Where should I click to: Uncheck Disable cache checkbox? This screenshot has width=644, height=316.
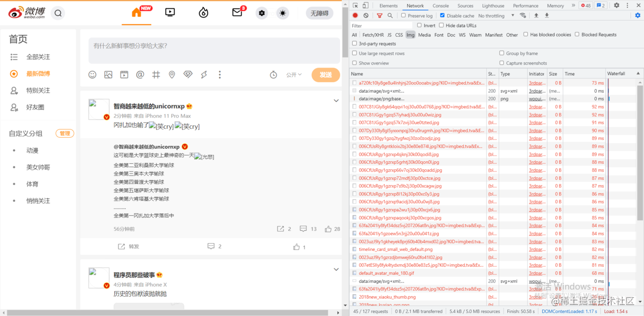442,16
